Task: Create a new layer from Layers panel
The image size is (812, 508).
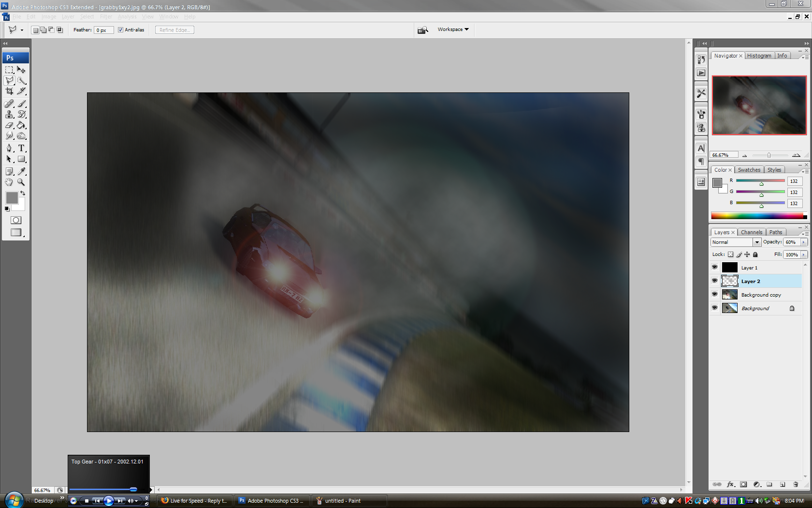Action: pos(783,484)
